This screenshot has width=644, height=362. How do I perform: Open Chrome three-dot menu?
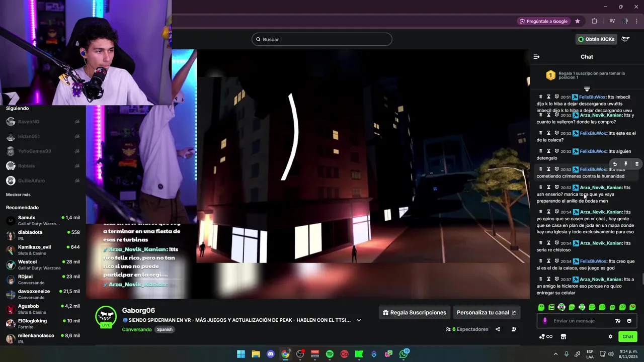pos(637,21)
